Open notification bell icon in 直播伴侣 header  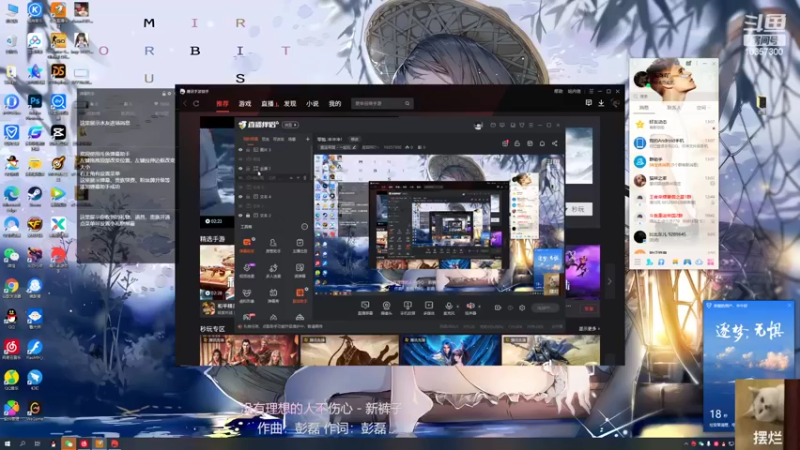pos(542,143)
